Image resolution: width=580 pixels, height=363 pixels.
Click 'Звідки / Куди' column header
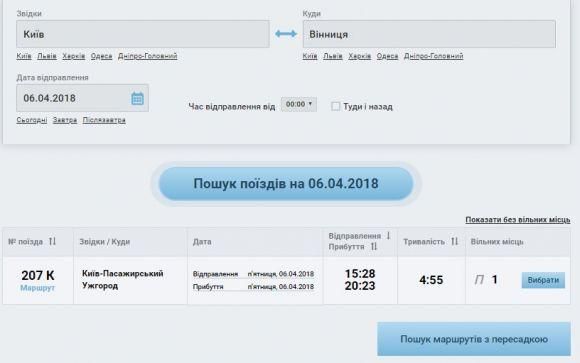click(x=105, y=242)
